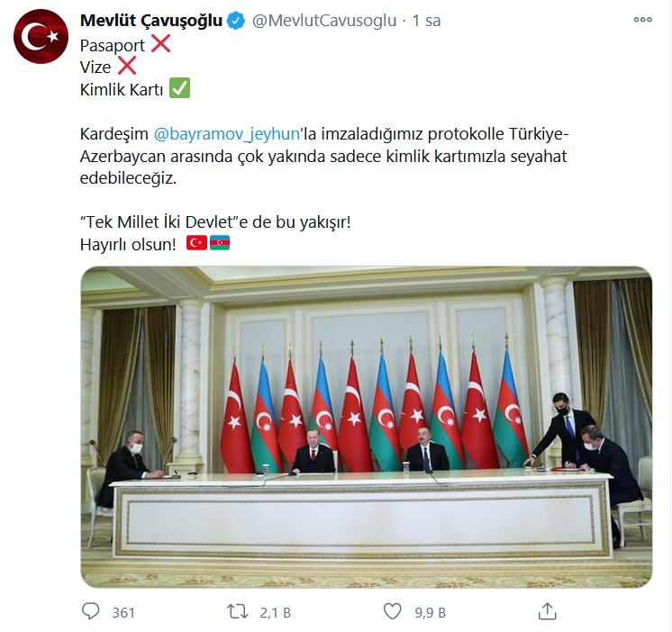
Task: View the 361 replies count
Action: click(x=123, y=613)
